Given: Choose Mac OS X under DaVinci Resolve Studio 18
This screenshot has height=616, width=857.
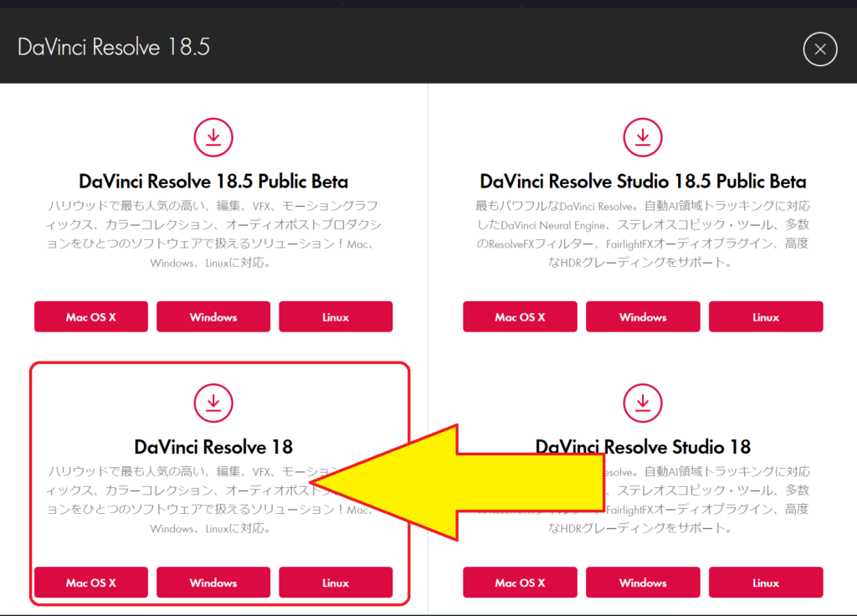Looking at the screenshot, I should tap(520, 583).
